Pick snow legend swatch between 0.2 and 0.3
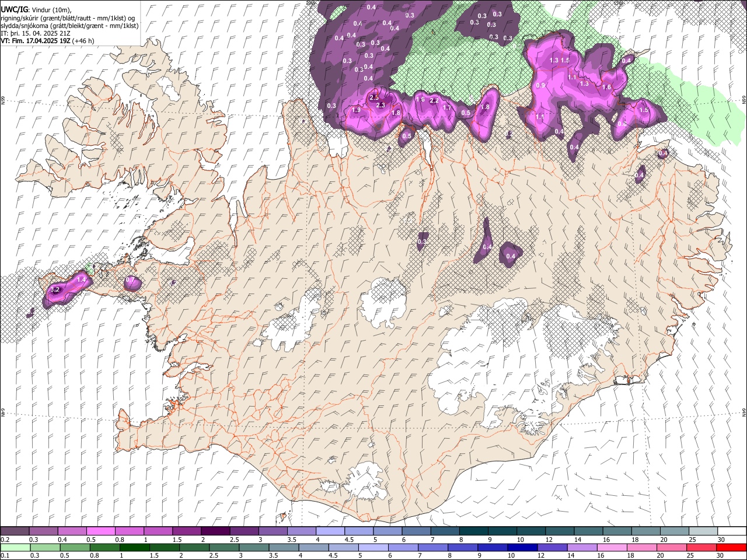Viewport: 747px width, 560px height. [x=15, y=531]
